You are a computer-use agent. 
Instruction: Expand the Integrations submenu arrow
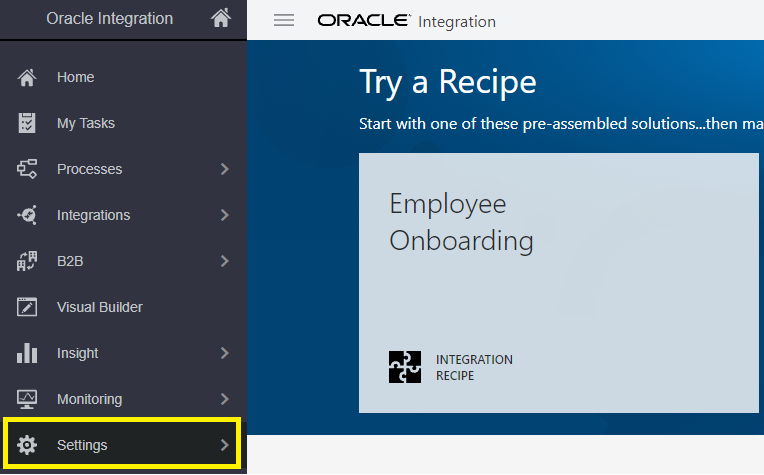pyautogui.click(x=224, y=215)
